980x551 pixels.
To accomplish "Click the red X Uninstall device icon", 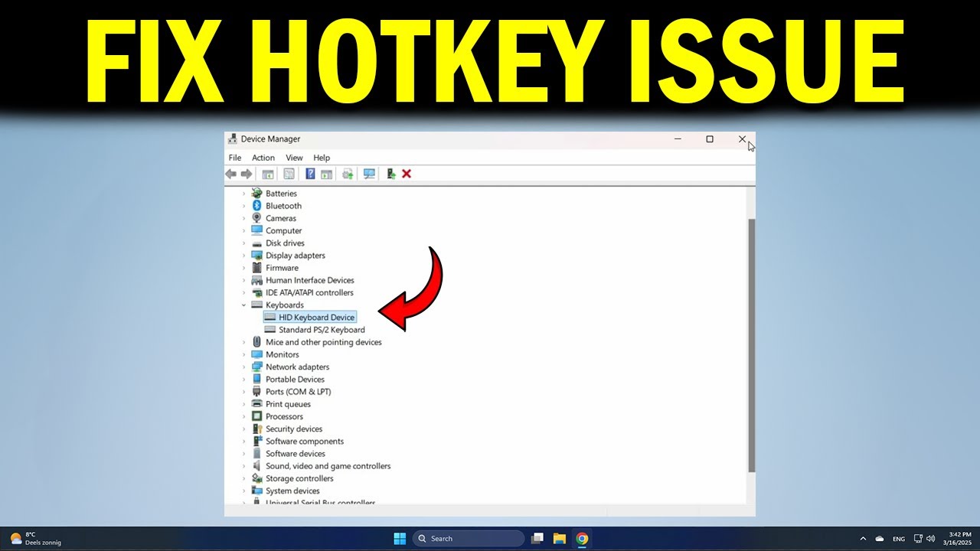I will [x=407, y=174].
